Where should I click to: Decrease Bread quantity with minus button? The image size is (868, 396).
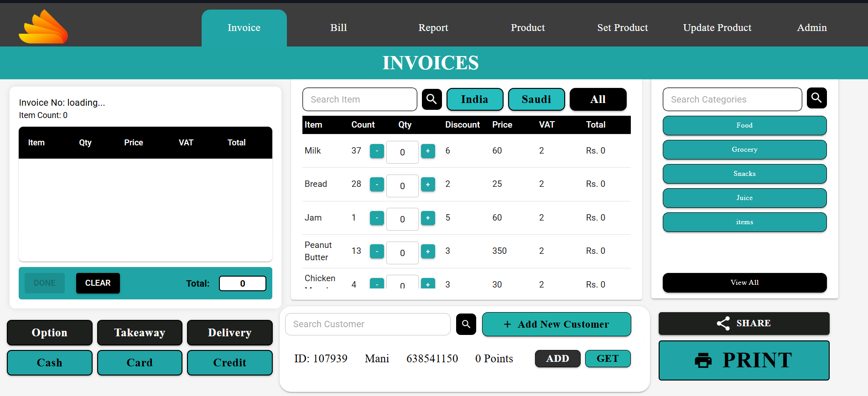(377, 185)
